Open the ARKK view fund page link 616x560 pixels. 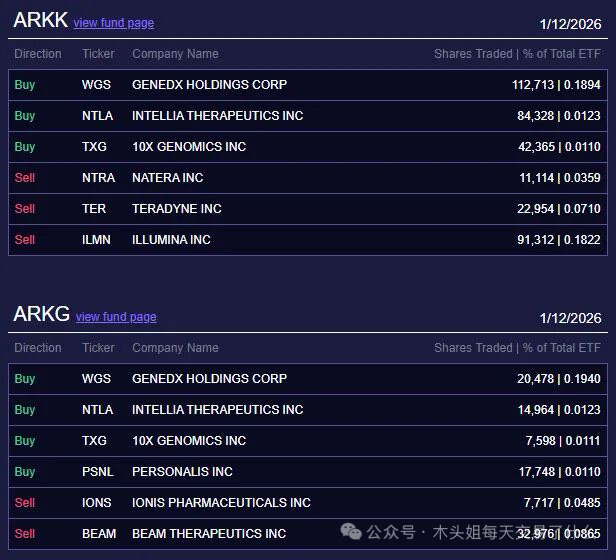pyautogui.click(x=114, y=23)
